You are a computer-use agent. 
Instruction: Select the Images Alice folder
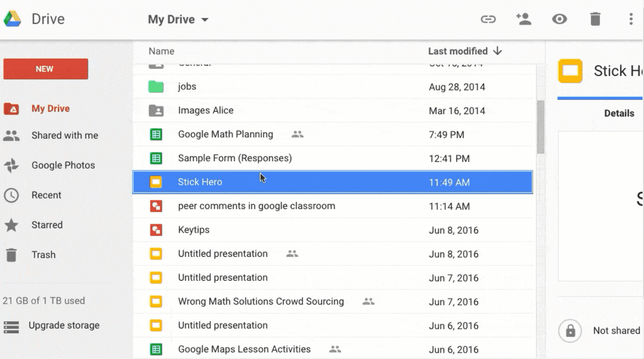pos(332,110)
